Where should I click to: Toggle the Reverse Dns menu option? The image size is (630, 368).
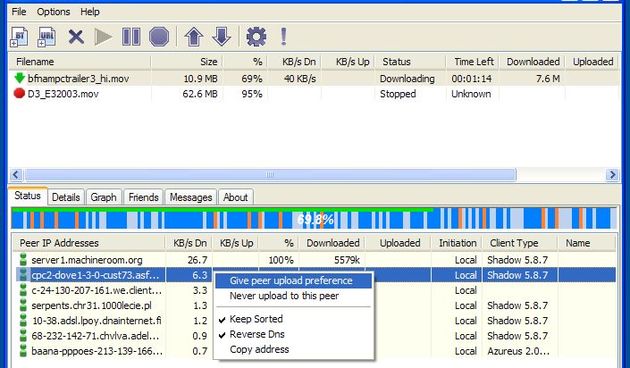click(293, 334)
